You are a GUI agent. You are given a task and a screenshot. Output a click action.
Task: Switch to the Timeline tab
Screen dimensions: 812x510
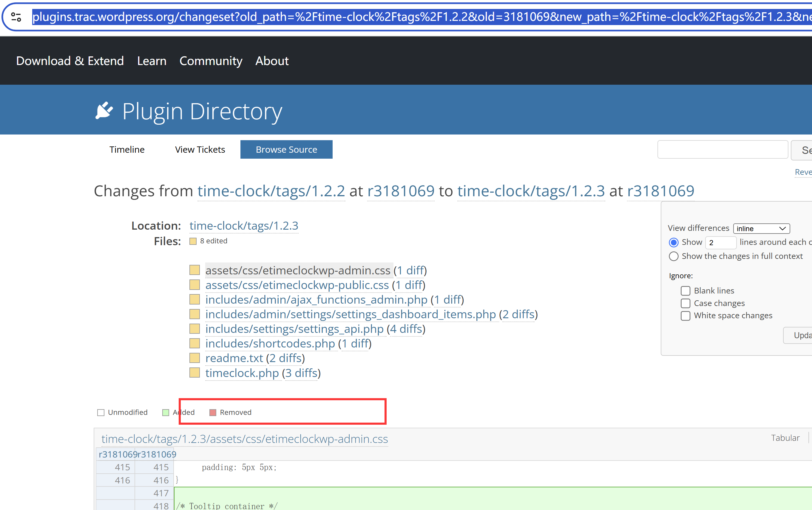tap(127, 149)
